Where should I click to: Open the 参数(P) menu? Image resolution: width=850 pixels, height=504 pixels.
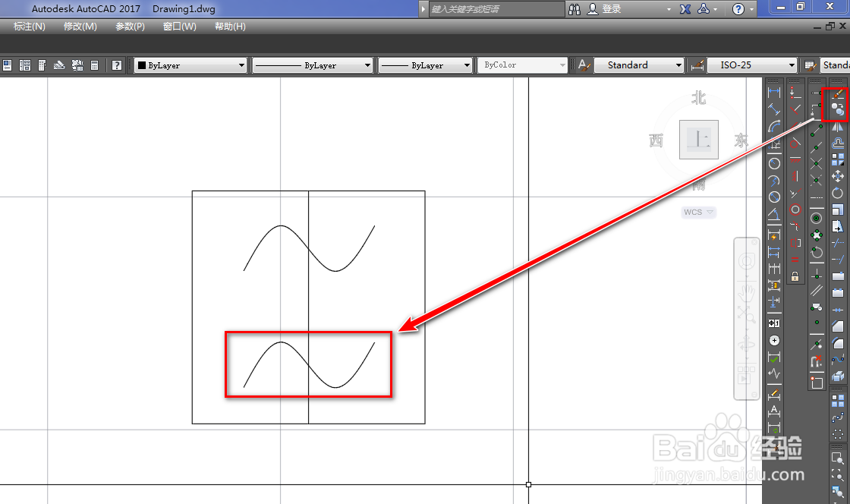pos(130,26)
